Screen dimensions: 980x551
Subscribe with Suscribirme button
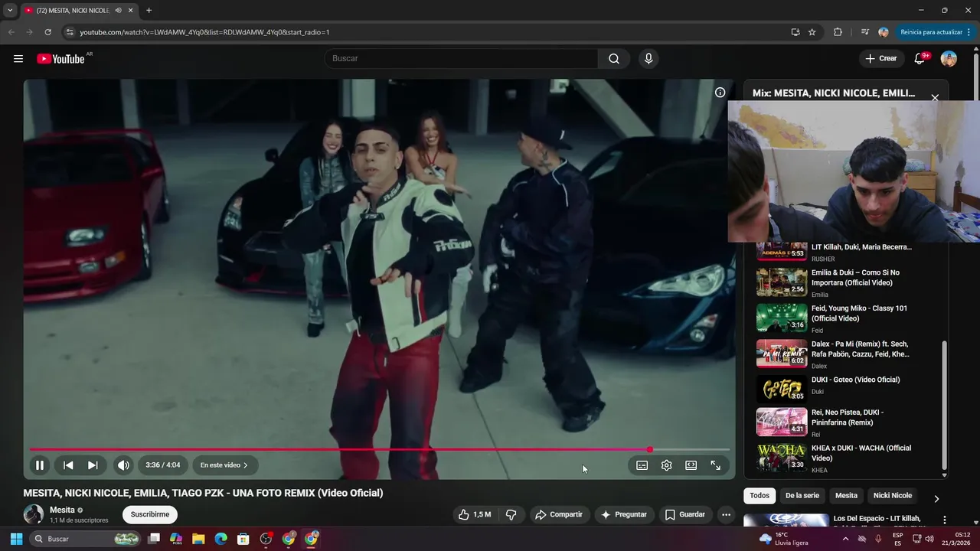150,515
